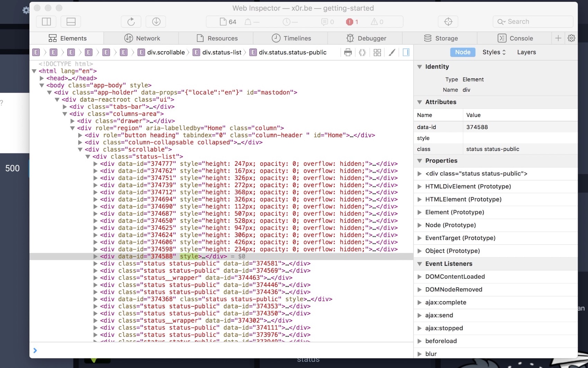Screen dimensions: 588x368
Task: Collapse the Properties section
Action: point(419,161)
